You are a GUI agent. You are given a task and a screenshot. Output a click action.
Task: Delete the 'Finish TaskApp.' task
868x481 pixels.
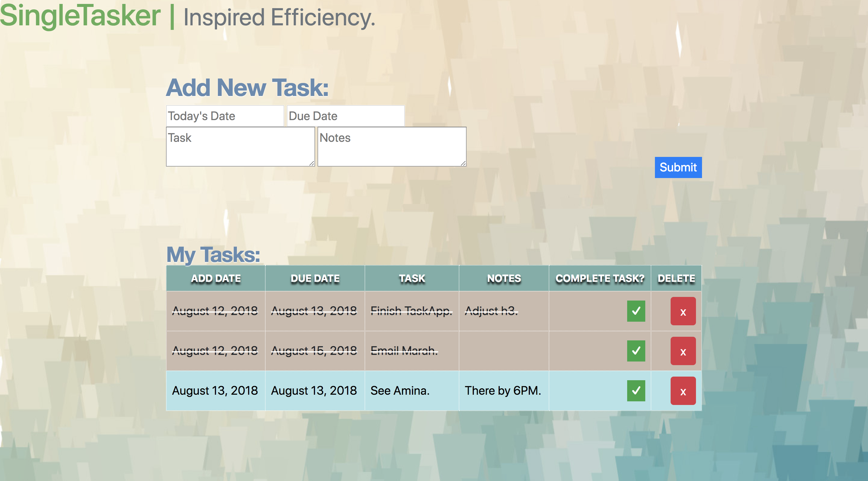click(x=683, y=311)
